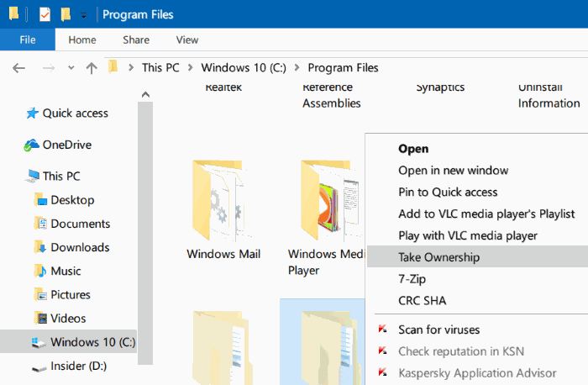Click the Insider (D:) drive icon
The image size is (588, 385).
pos(39,368)
